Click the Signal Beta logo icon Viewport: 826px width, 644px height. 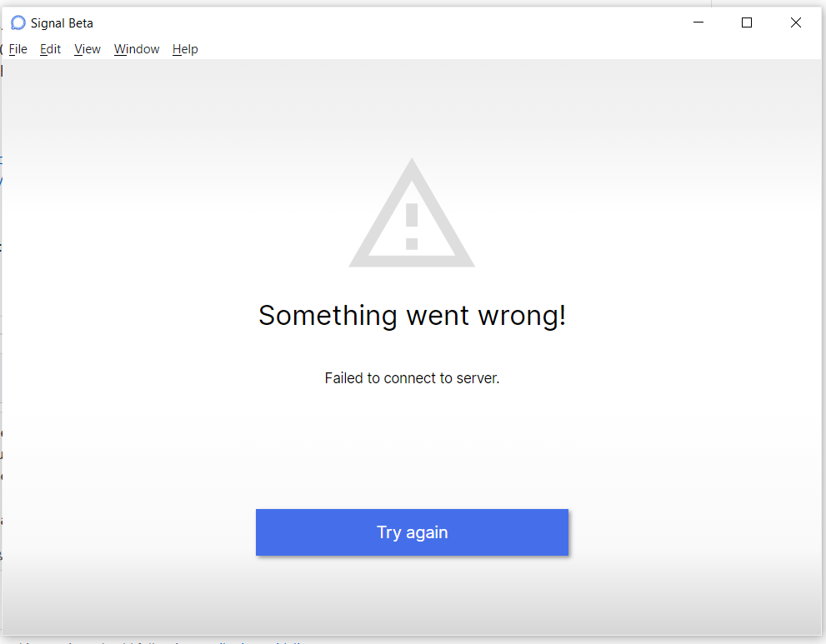(18, 22)
